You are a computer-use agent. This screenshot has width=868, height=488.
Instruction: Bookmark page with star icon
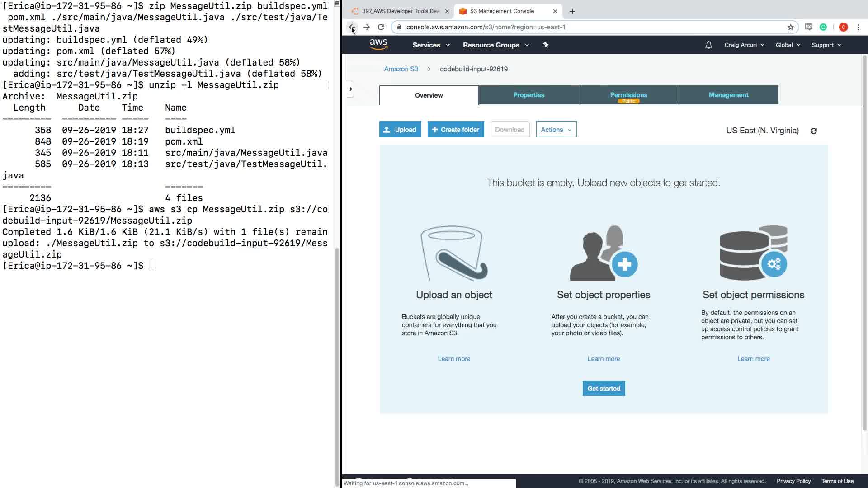tap(790, 27)
